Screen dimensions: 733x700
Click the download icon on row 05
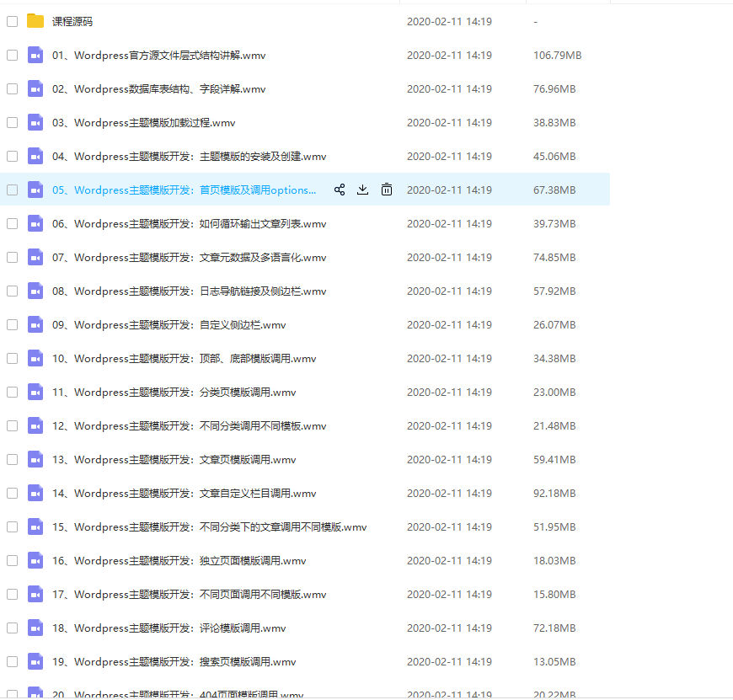(x=363, y=190)
